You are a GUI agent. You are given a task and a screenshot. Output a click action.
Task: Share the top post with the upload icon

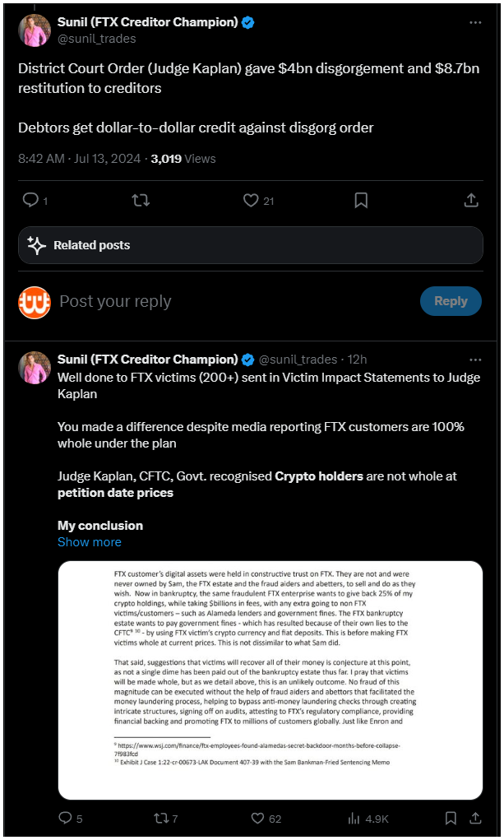471,201
